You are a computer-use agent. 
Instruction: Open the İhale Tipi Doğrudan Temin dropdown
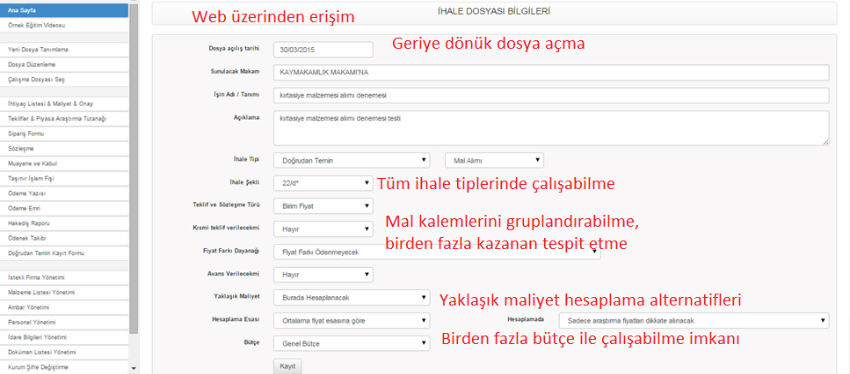pos(351,160)
